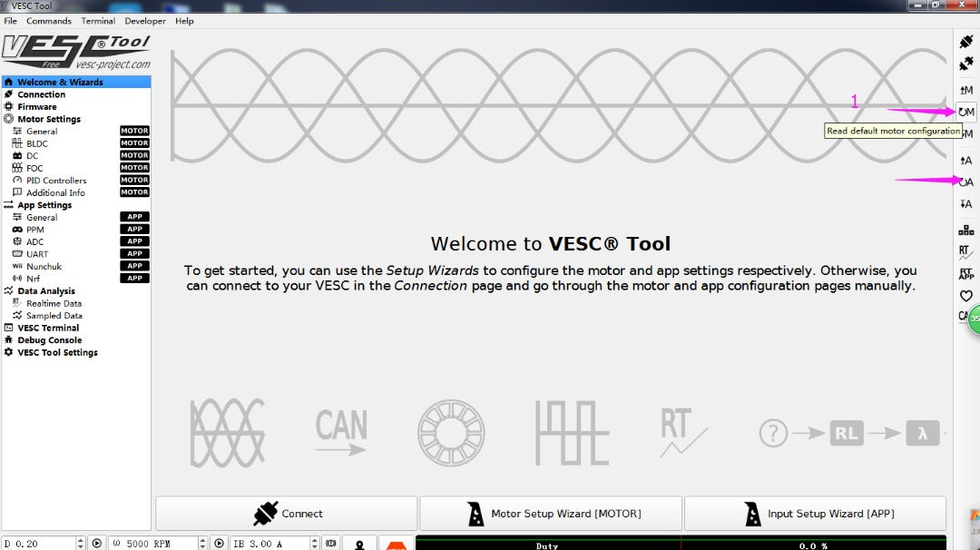Click the duty cycle spinbox arrows

click(81, 544)
